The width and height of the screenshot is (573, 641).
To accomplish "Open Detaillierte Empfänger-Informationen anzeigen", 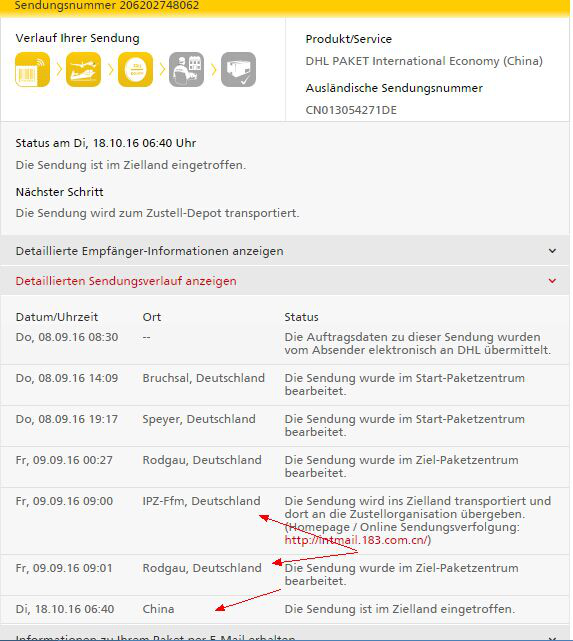I will coord(150,251).
